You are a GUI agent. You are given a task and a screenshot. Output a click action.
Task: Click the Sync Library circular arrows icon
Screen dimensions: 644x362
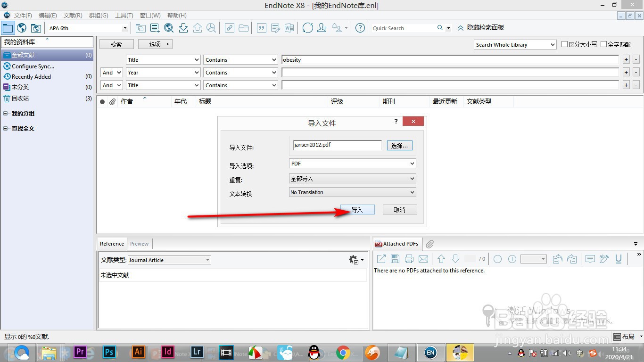click(x=307, y=28)
